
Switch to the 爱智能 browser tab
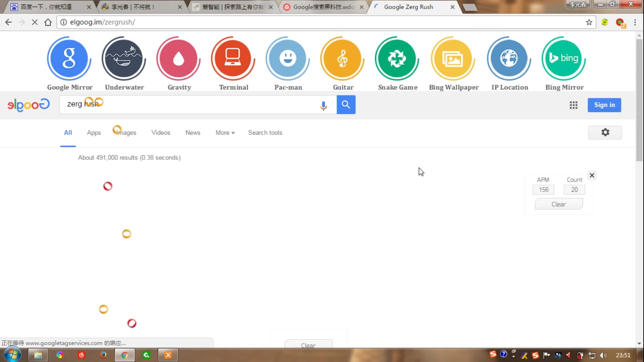point(232,7)
